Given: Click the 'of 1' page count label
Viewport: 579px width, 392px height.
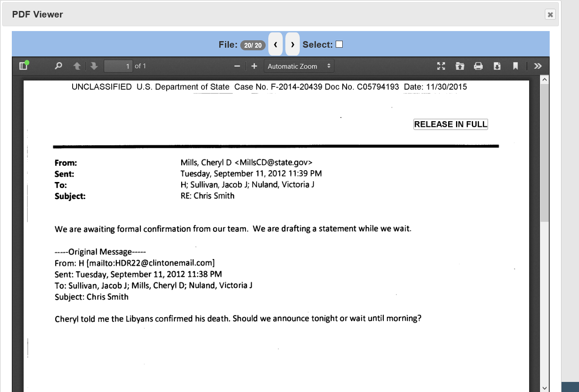Looking at the screenshot, I should point(140,66).
